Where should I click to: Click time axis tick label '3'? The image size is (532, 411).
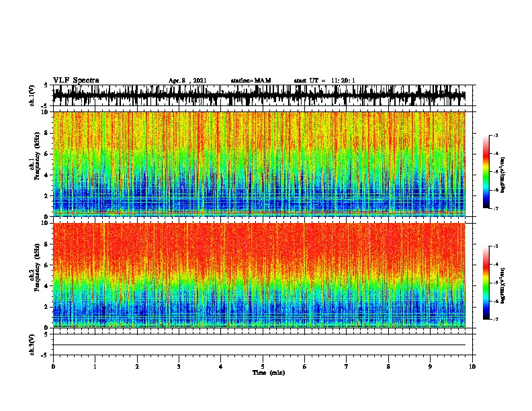(x=179, y=367)
